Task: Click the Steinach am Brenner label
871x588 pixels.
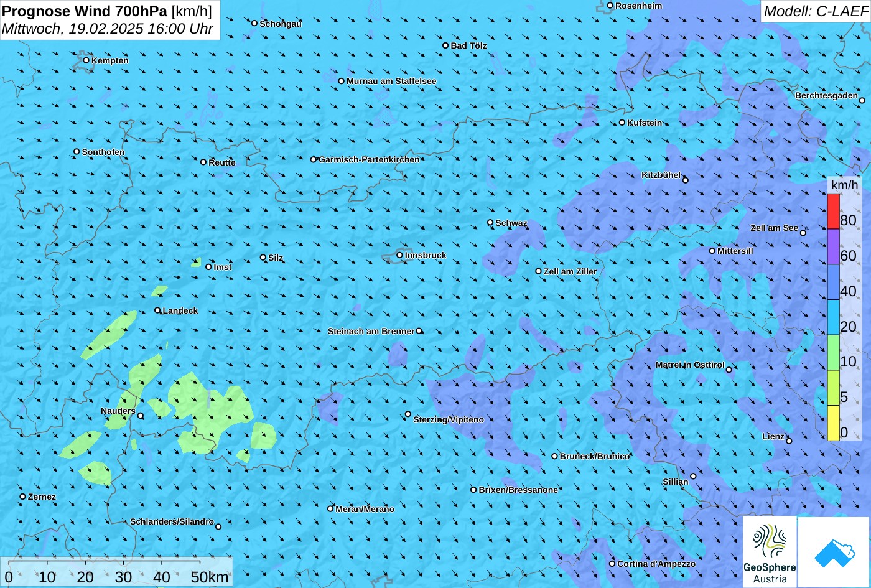Action: [371, 331]
